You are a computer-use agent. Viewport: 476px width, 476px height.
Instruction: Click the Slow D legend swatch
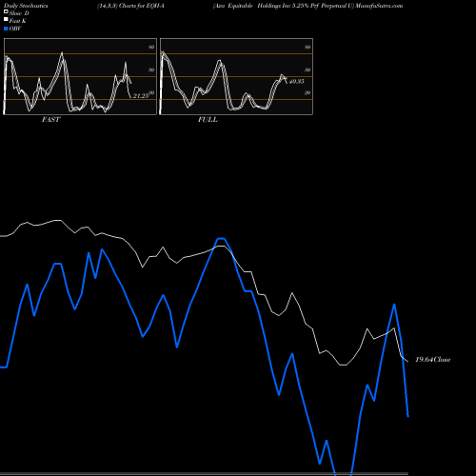[6, 12]
